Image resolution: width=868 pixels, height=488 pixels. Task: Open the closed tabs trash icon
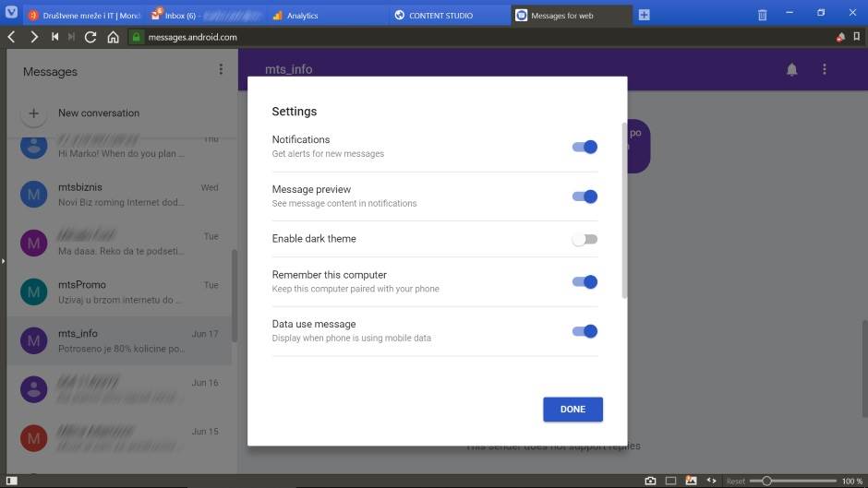pyautogui.click(x=762, y=15)
